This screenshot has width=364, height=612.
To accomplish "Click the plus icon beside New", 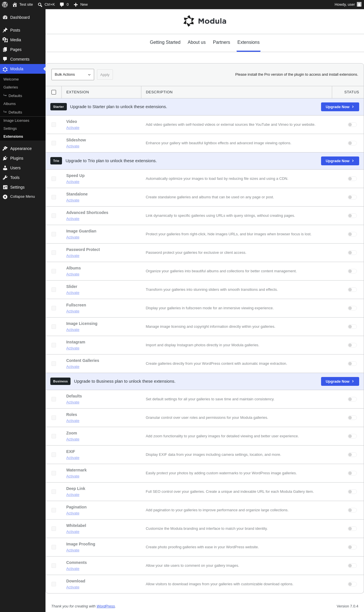I will [x=76, y=5].
